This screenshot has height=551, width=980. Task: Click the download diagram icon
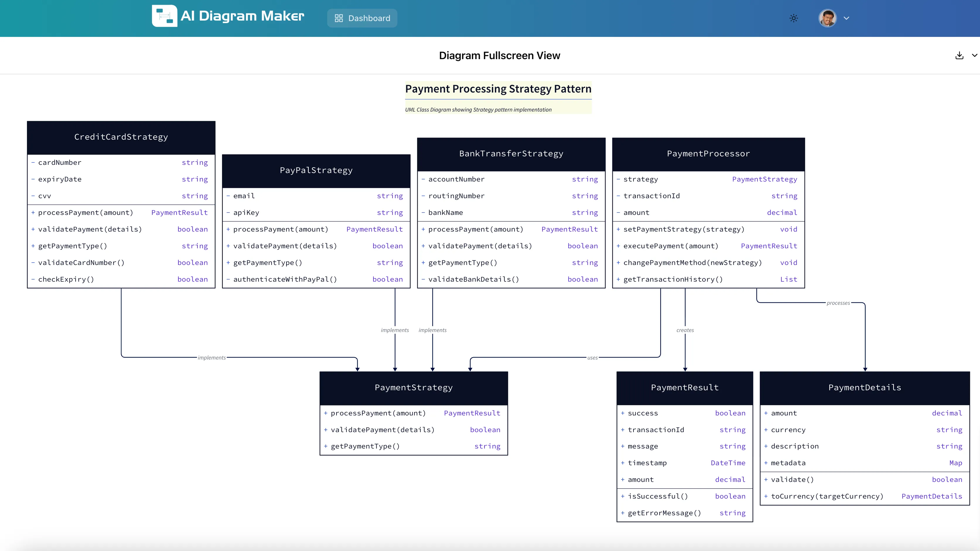coord(959,56)
